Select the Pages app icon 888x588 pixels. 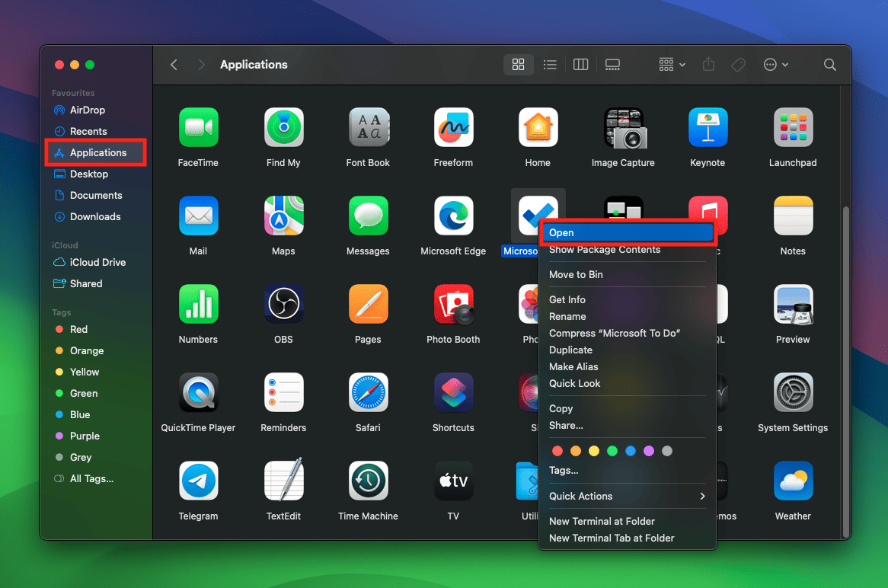click(368, 304)
